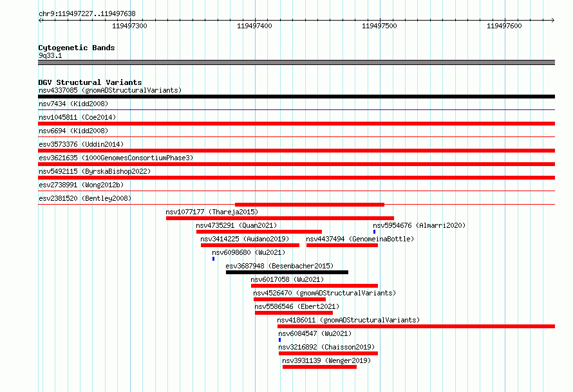Open esv2738991 (Wong2012b) variant

pyautogui.click(x=81, y=185)
